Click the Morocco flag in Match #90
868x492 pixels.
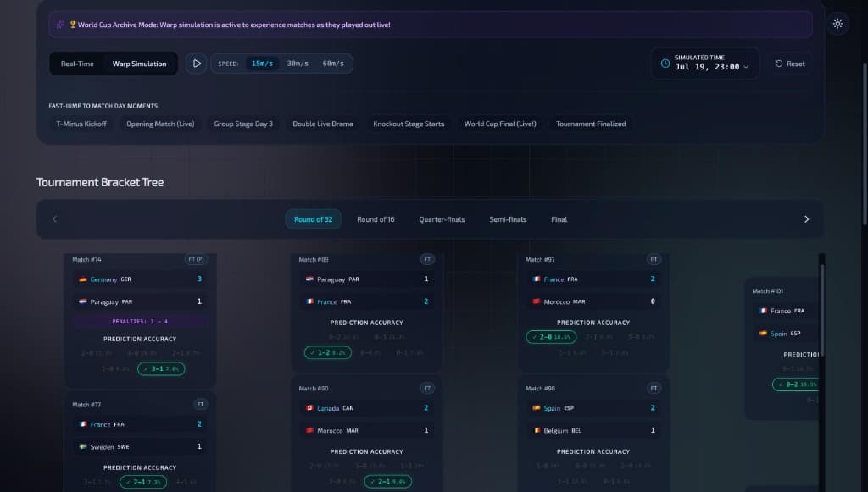tap(309, 430)
